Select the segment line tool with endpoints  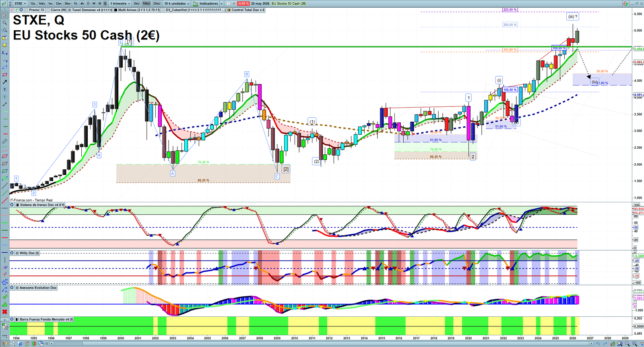tap(5, 104)
